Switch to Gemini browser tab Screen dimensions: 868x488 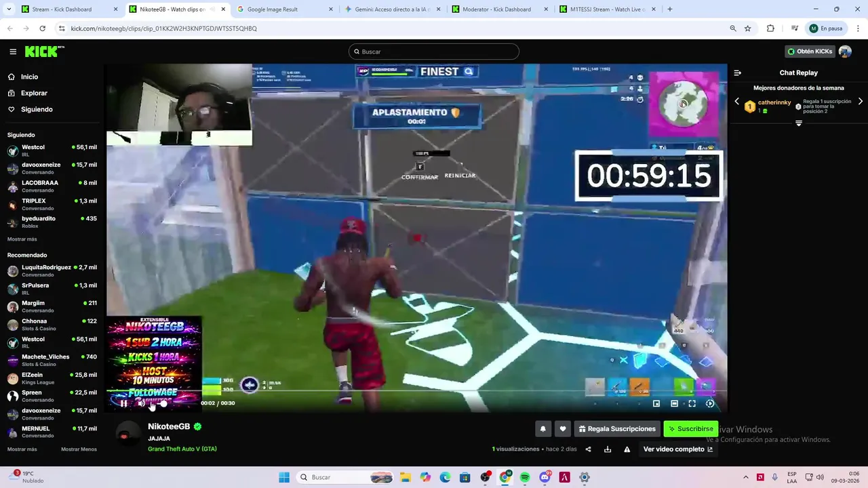[391, 9]
